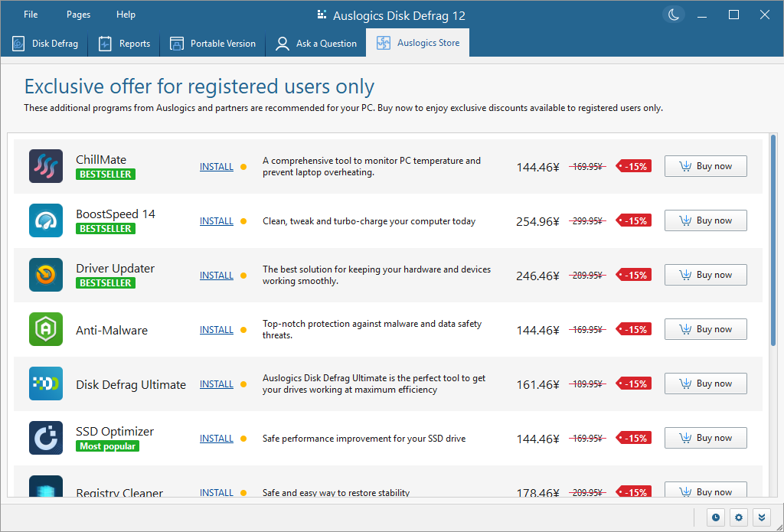The width and height of the screenshot is (784, 532).
Task: Switch to the Reports tab
Action: coord(125,44)
